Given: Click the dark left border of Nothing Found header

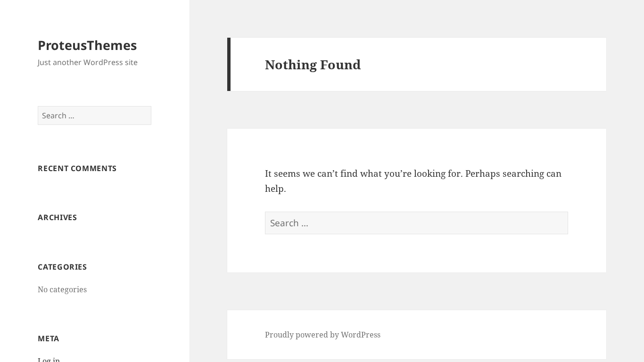Looking at the screenshot, I should click(x=229, y=65).
